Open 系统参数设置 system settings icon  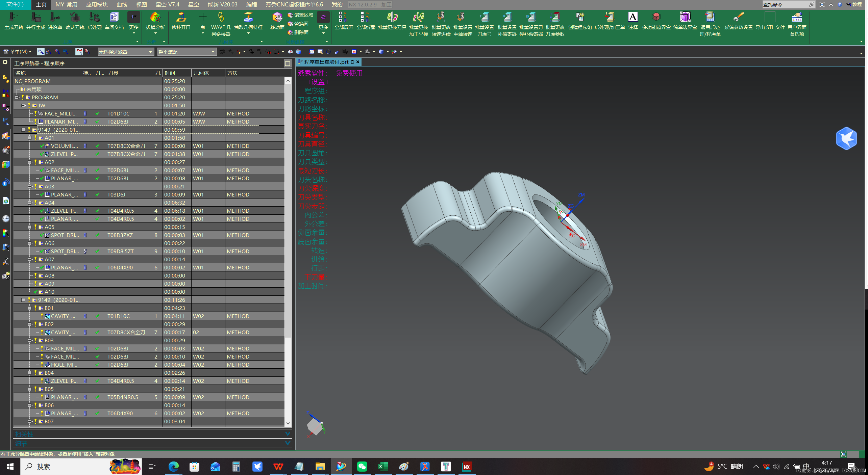(738, 18)
